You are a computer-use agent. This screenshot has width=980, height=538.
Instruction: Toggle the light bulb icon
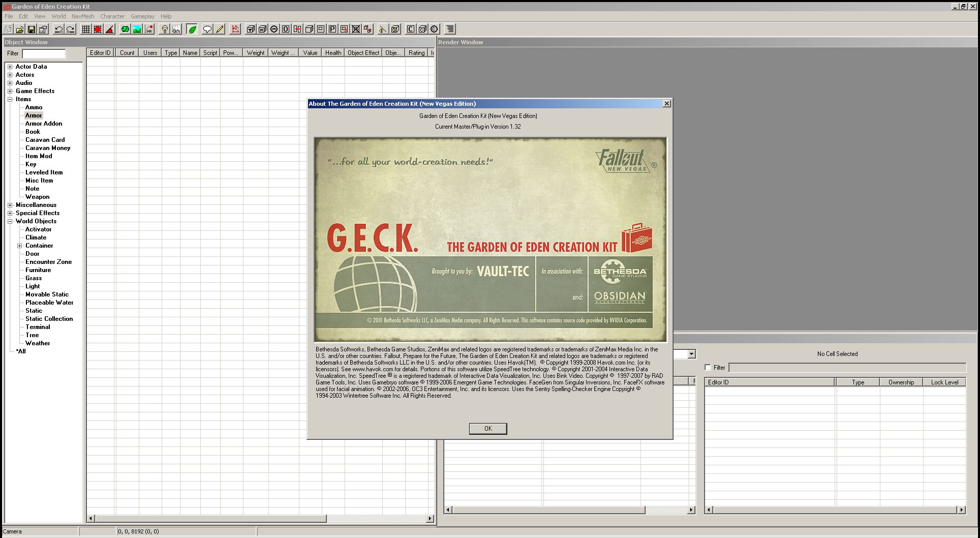click(164, 29)
